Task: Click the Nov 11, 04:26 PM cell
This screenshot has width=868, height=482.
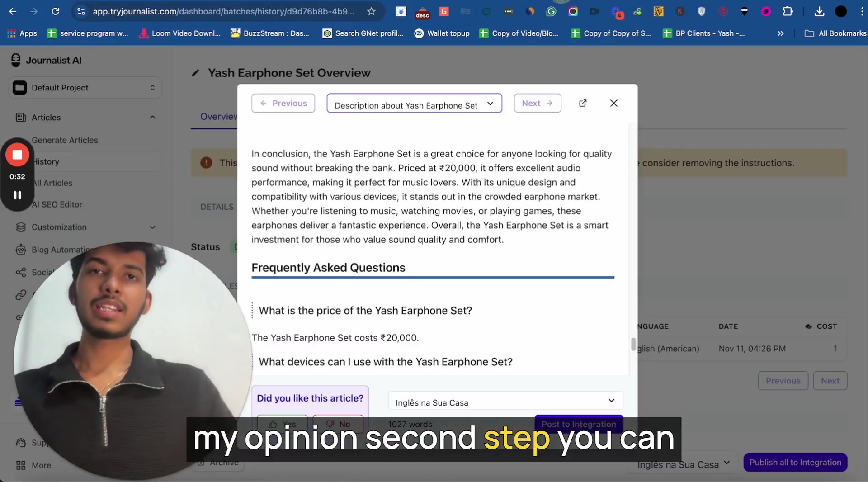Action: (752, 349)
